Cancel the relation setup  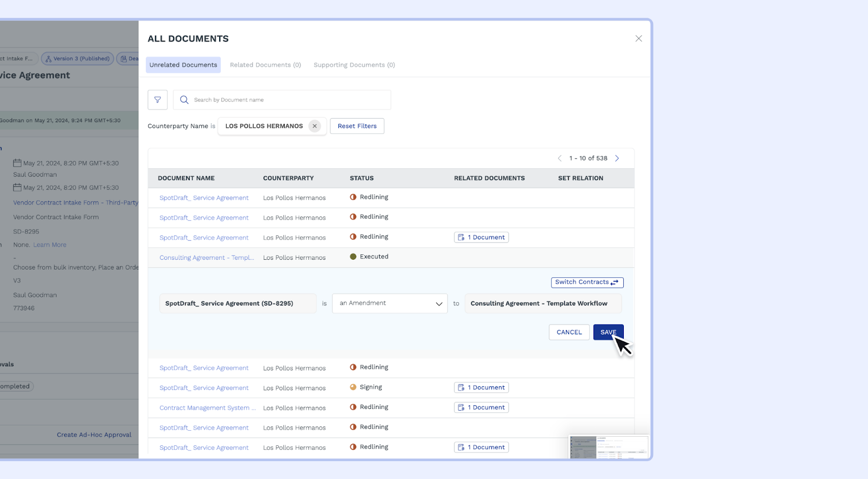569,332
